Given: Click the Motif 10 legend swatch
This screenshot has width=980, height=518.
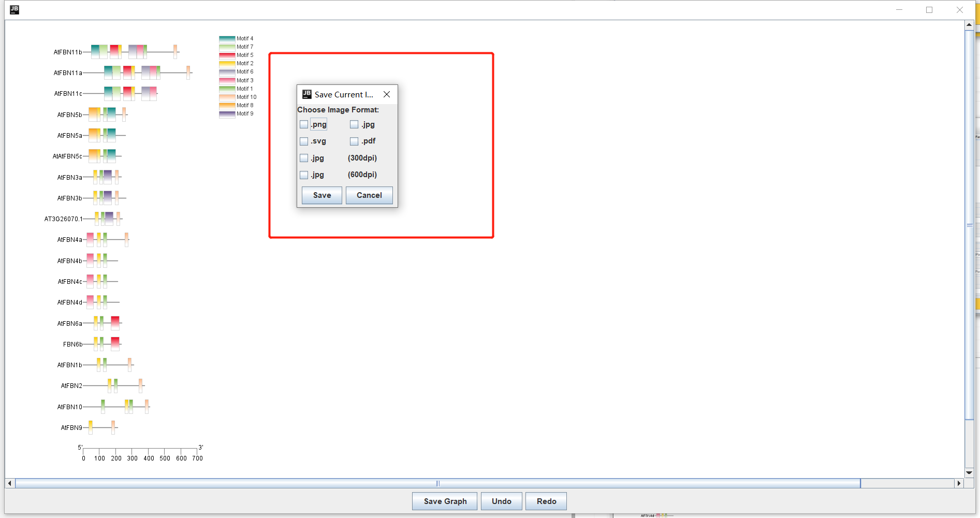Looking at the screenshot, I should pos(227,97).
